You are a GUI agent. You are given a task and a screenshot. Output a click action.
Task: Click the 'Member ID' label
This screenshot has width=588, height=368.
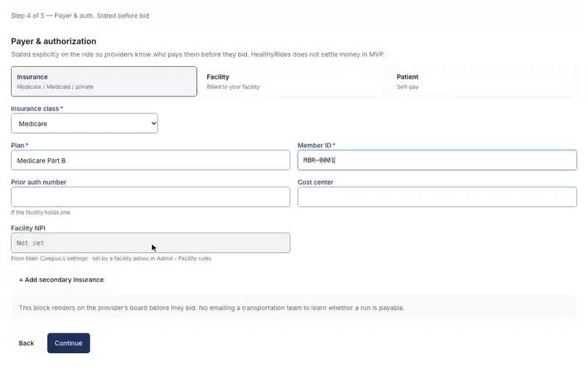click(316, 145)
